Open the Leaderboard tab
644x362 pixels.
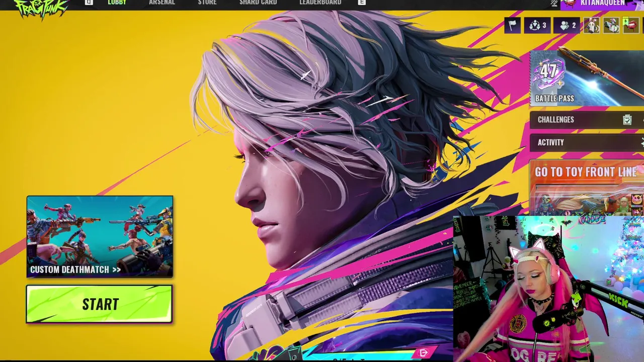(x=320, y=3)
